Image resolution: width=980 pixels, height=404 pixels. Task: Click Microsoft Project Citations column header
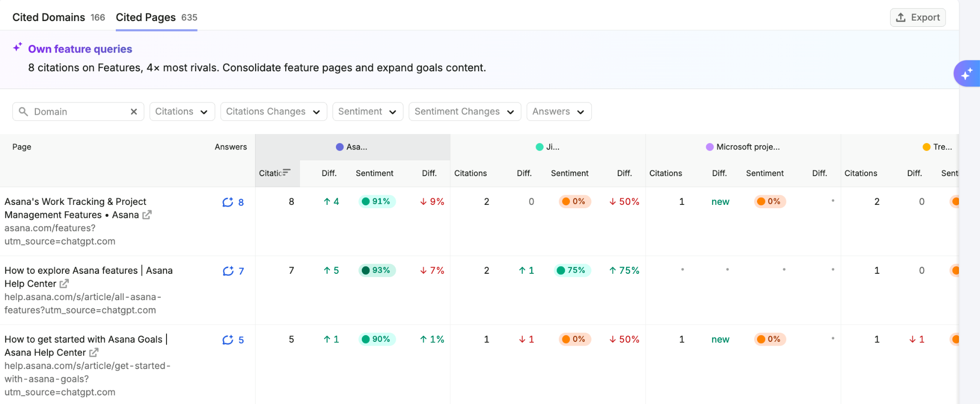pyautogui.click(x=666, y=173)
